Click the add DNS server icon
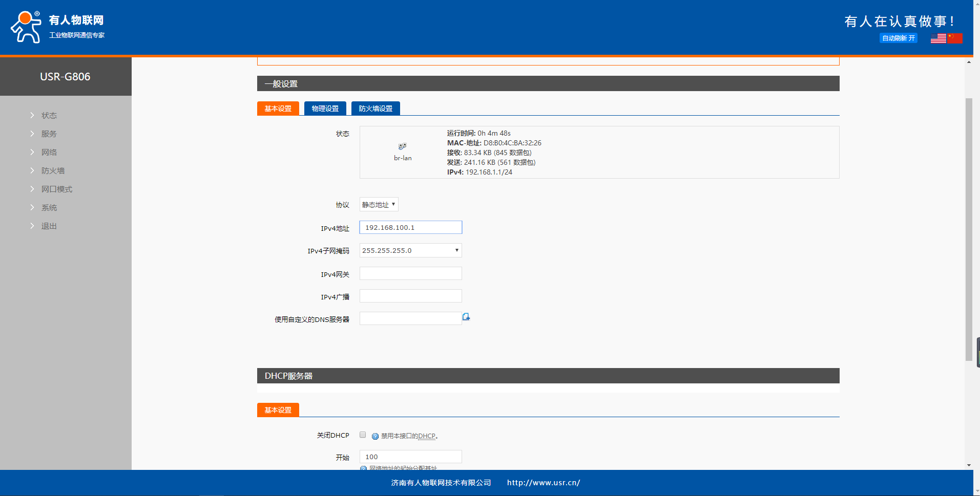Screen dimensions: 980x496 click(x=466, y=317)
